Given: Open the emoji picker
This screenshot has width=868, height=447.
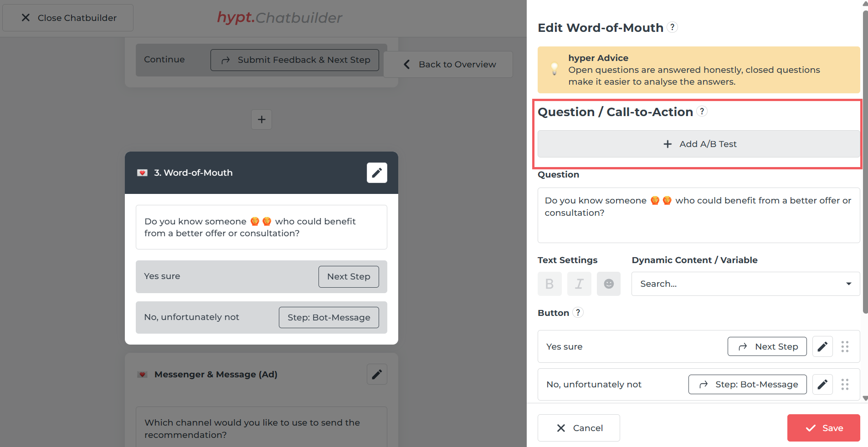Looking at the screenshot, I should [609, 284].
